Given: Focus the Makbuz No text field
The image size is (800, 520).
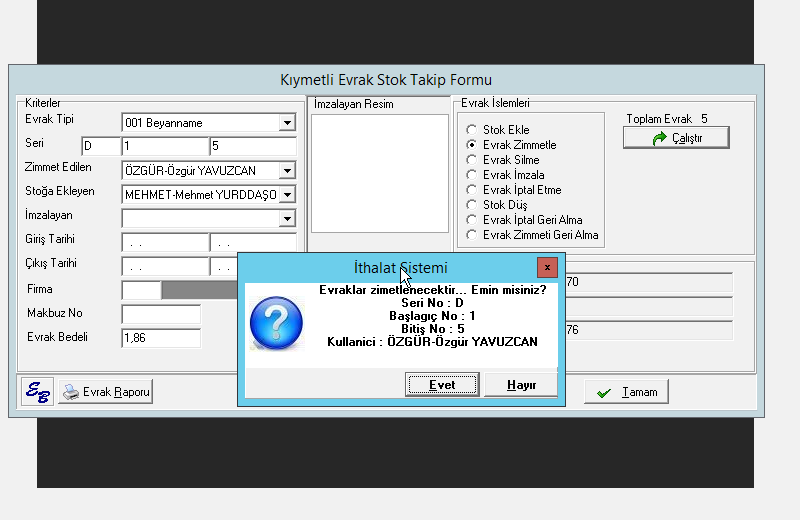Looking at the screenshot, I should click(x=160, y=314).
